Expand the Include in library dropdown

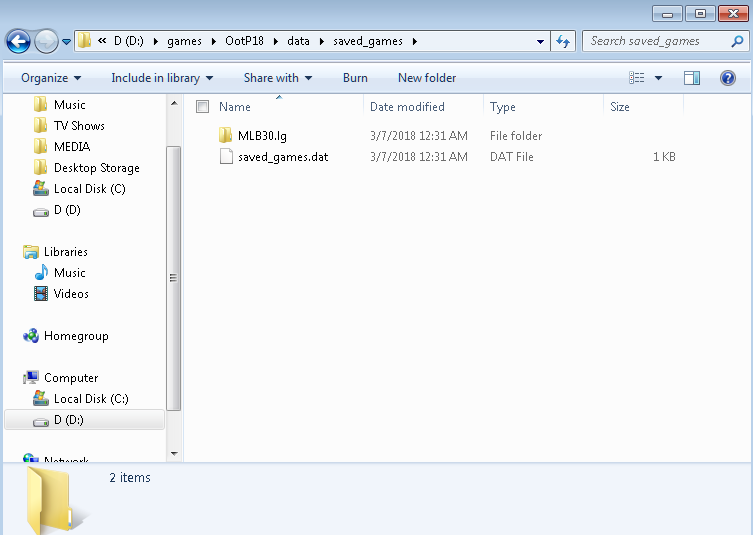tap(162, 78)
